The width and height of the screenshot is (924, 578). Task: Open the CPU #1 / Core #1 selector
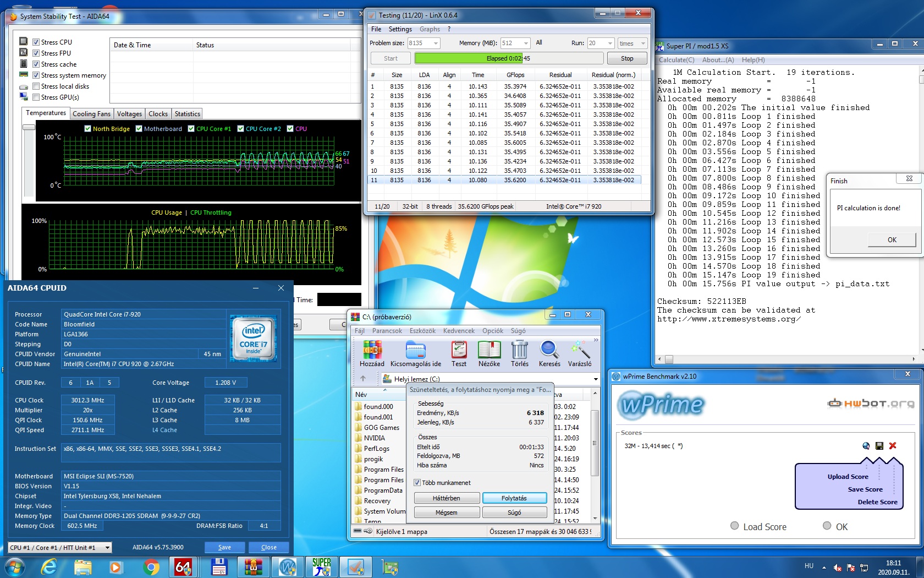pyautogui.click(x=61, y=548)
